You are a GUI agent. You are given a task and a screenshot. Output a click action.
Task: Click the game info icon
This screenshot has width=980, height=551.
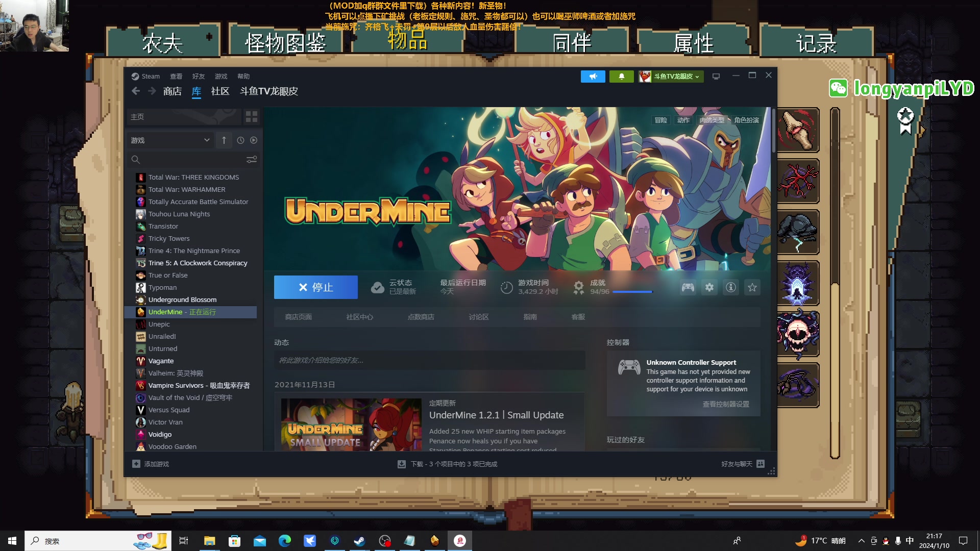(x=731, y=288)
